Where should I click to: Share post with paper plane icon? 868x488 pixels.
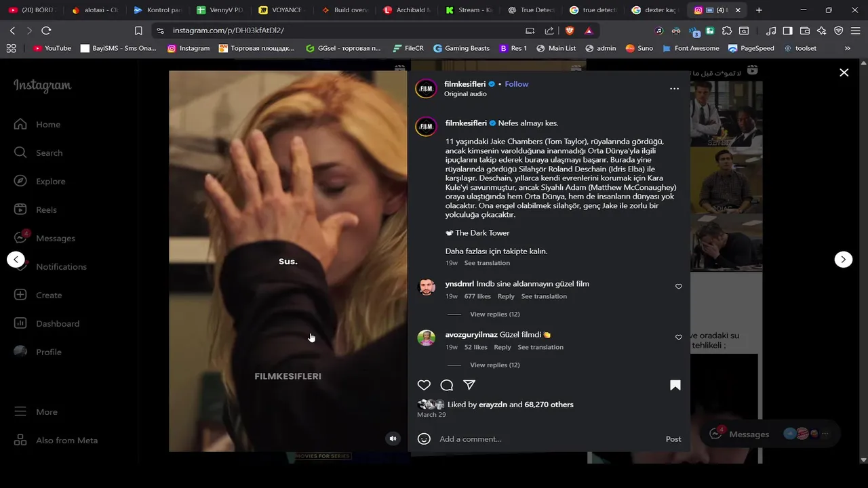469,385
